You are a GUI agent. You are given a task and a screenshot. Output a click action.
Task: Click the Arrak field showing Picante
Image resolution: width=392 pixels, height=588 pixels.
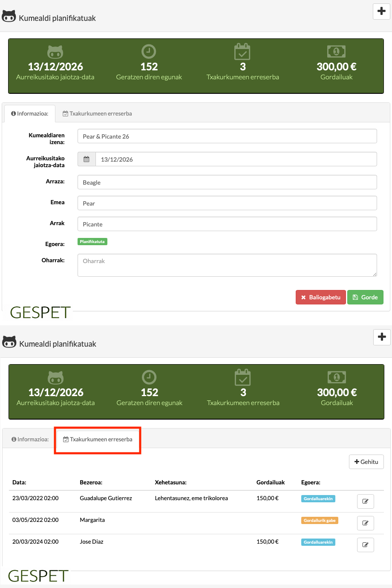tap(227, 224)
